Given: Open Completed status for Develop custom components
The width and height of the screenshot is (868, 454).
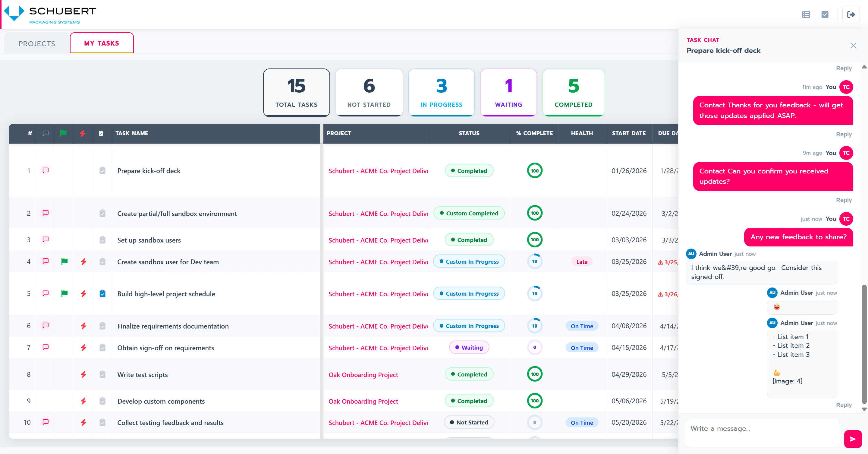Looking at the screenshot, I should pos(469,401).
